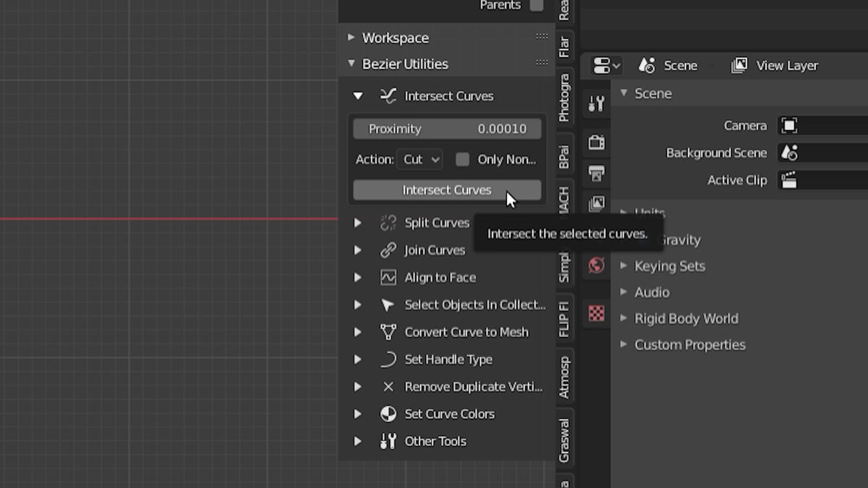Collapse the Scene panel in properties
Viewport: 868px width, 488px height.
coord(624,93)
